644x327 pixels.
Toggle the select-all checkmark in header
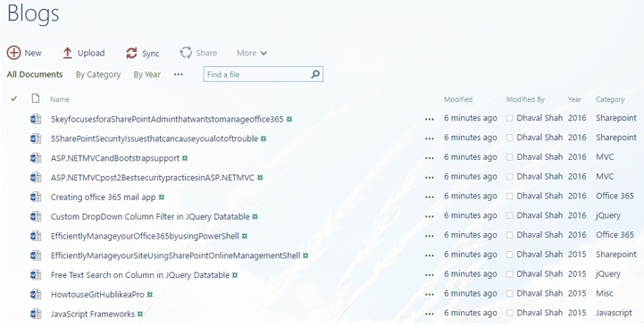(14, 98)
